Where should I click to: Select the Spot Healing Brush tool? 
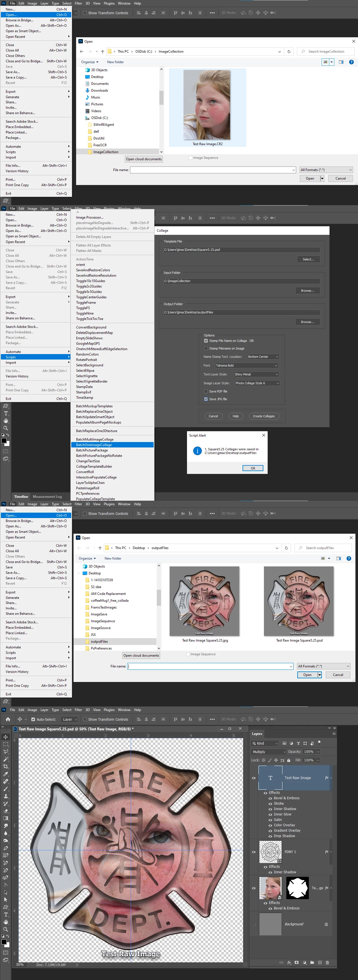click(x=6, y=781)
